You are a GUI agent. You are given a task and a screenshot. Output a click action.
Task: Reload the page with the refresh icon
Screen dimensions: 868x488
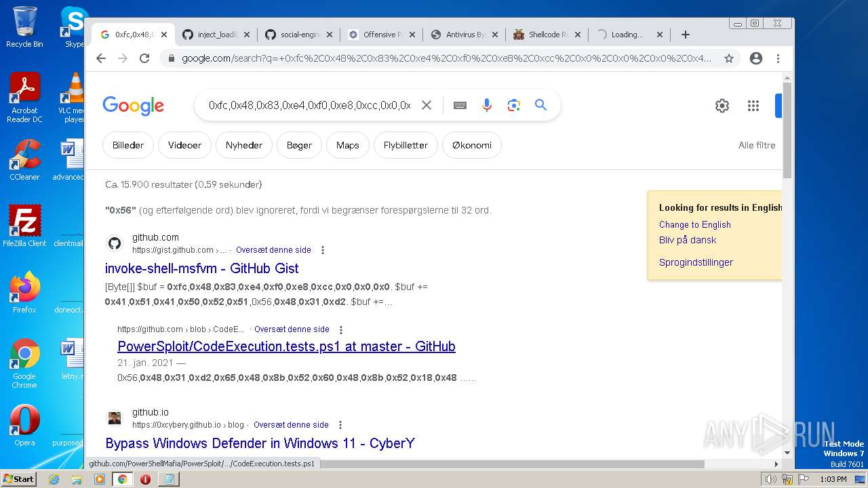(x=144, y=58)
